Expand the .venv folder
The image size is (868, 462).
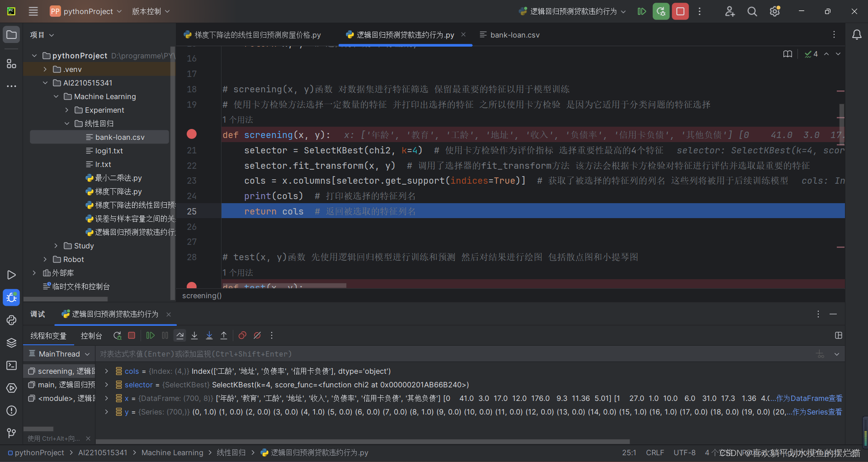45,69
